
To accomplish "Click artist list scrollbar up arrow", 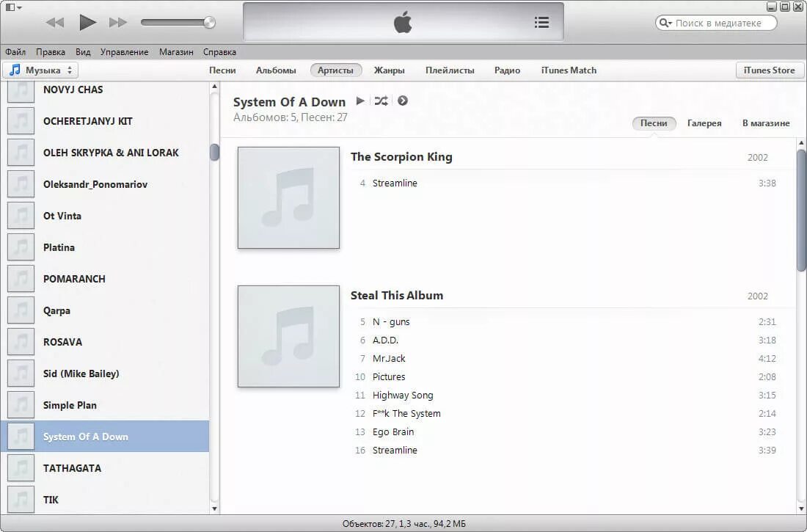I will (215, 87).
